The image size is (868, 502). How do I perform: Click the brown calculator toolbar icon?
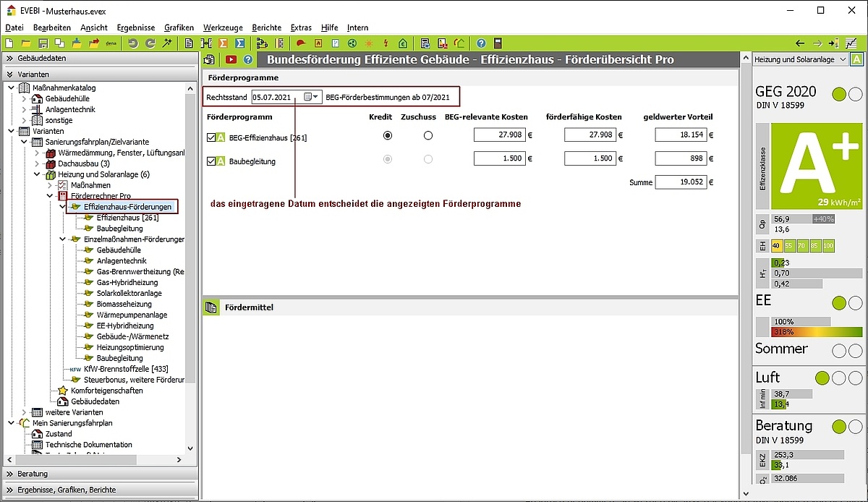[498, 43]
